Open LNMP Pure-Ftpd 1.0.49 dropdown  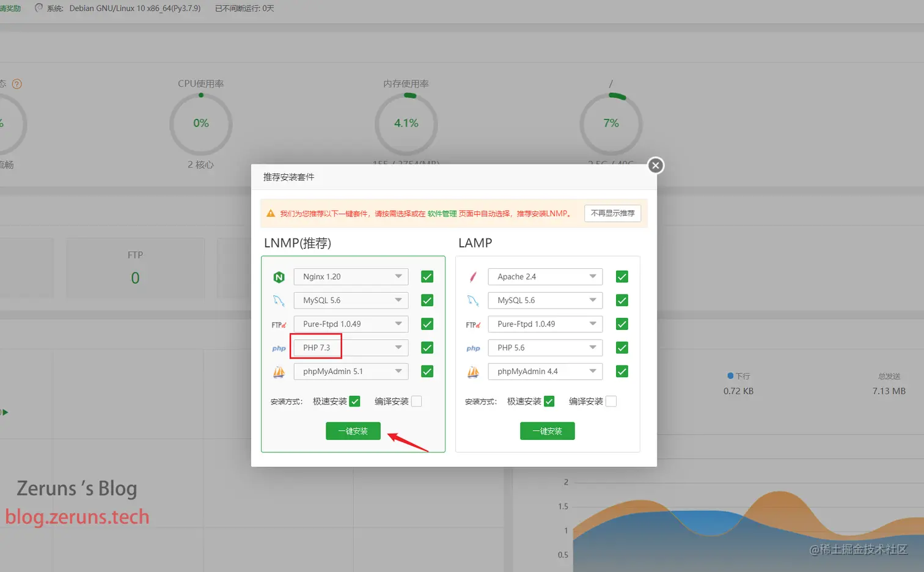[x=351, y=324]
